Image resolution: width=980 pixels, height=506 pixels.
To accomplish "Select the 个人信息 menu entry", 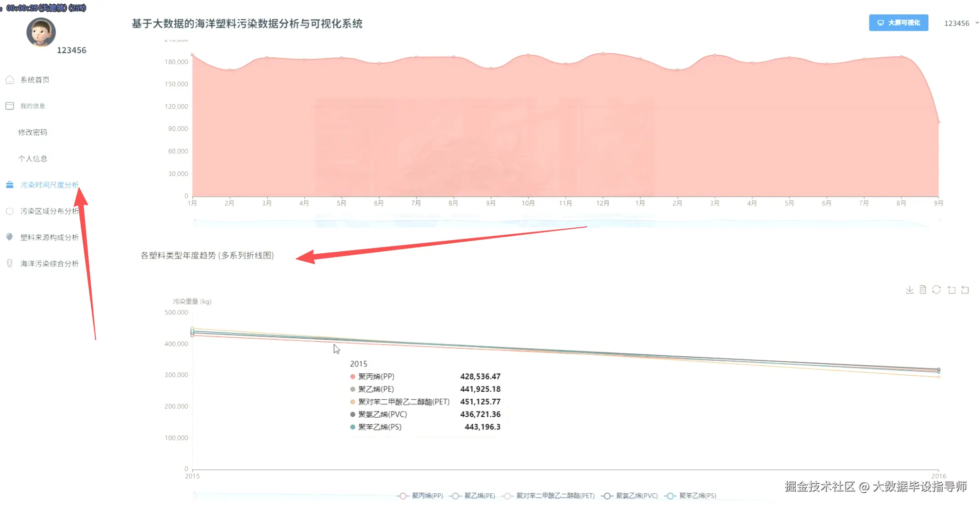I will click(33, 158).
